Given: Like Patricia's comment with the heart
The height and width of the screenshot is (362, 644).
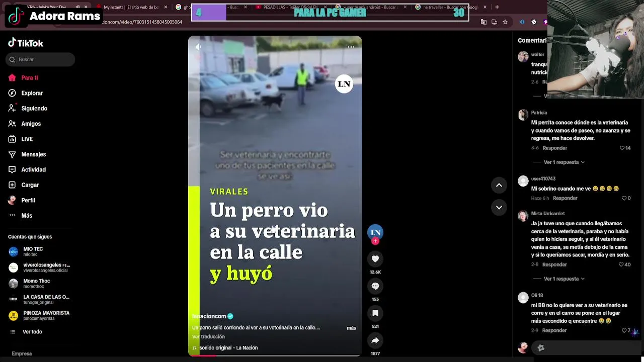Looking at the screenshot, I should pos(622,148).
